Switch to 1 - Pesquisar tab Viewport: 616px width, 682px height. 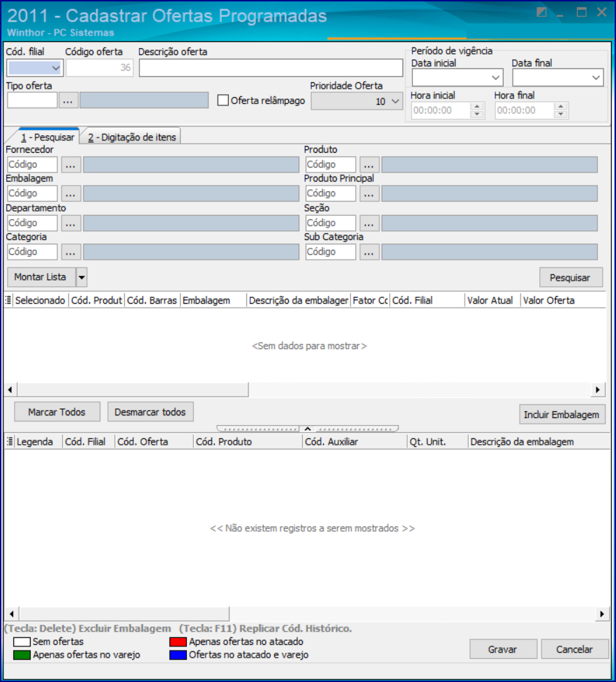[47, 138]
